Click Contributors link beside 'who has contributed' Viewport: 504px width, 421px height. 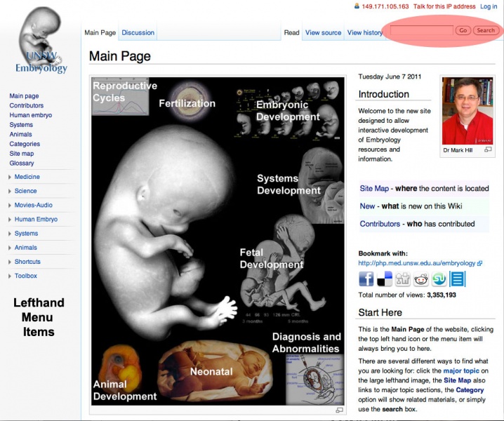380,224
